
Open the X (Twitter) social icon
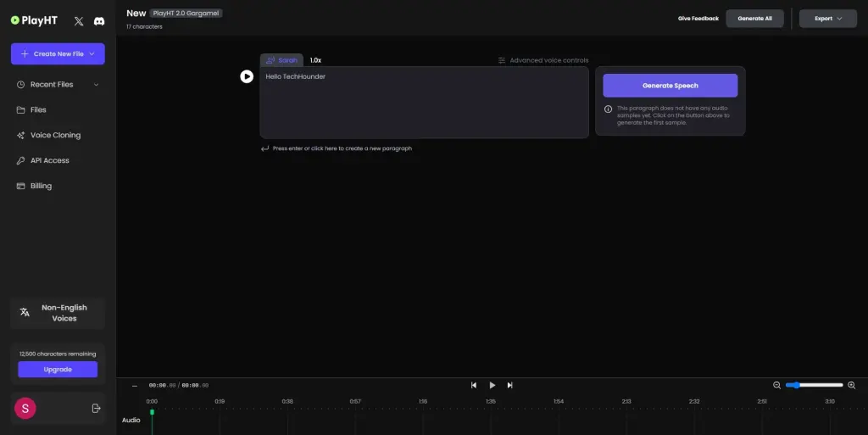79,20
